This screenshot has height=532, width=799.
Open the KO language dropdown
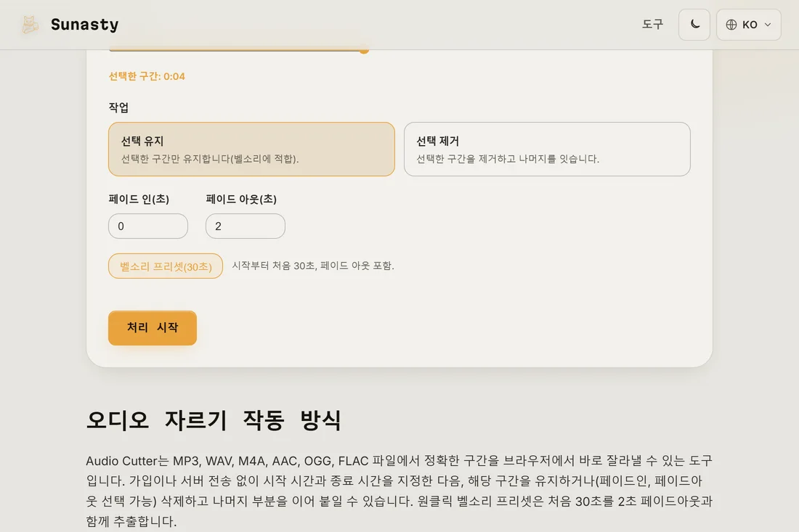[749, 25]
